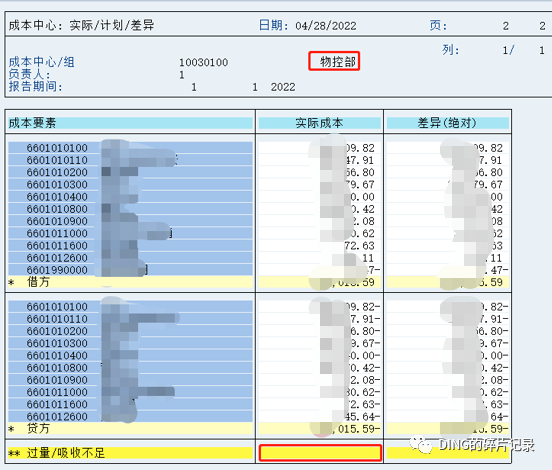Select cost element 6601010800 in debit section

click(57, 209)
